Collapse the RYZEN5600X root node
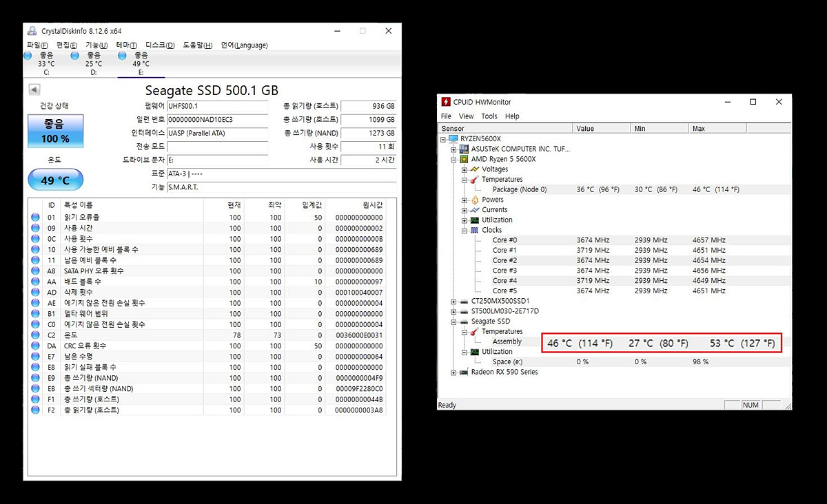 click(443, 139)
